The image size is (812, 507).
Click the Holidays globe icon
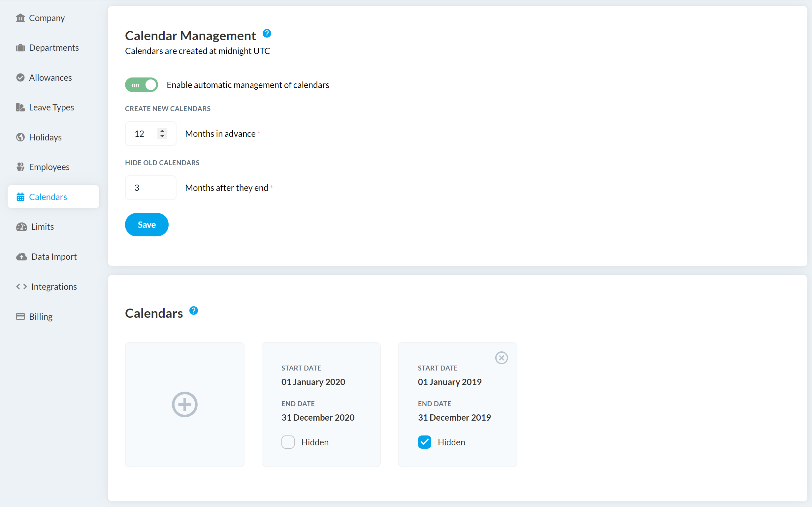pos(20,137)
